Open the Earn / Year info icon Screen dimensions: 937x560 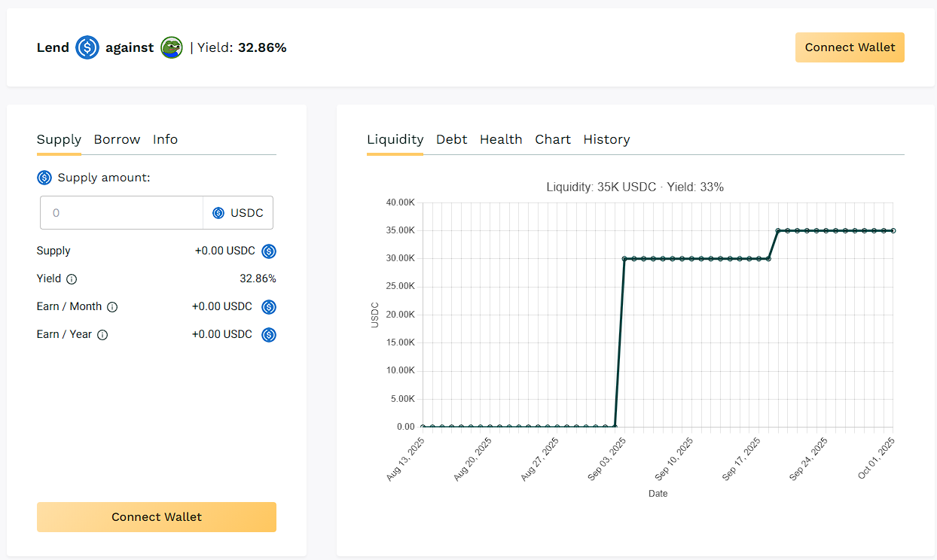102,335
